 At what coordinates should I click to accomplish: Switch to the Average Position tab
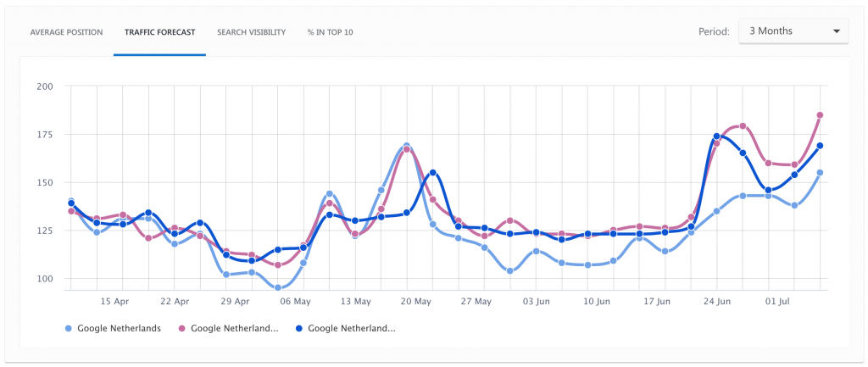coord(66,32)
